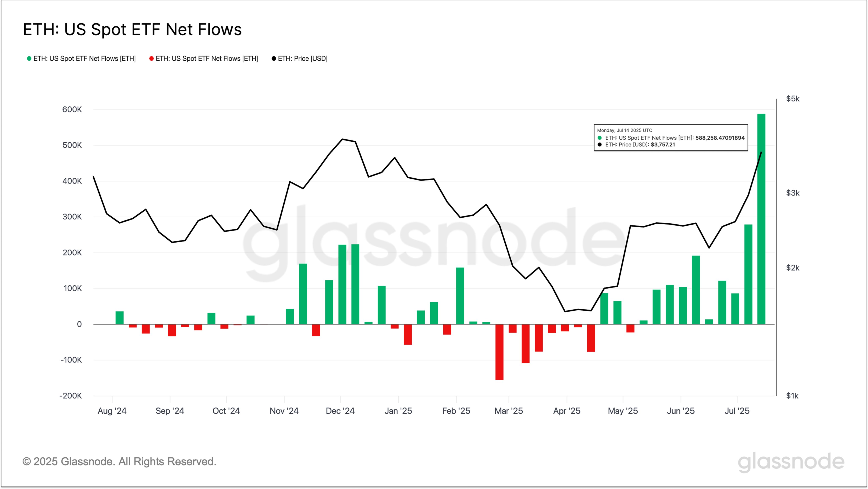Viewport: 868px width, 489px height.
Task: Click the Glassnode copyright notice text
Action: click(119, 461)
